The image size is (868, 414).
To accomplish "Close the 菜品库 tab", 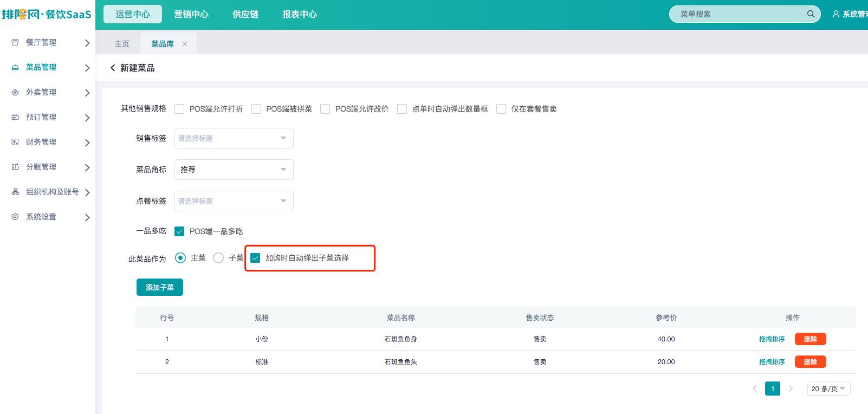I will tap(185, 44).
